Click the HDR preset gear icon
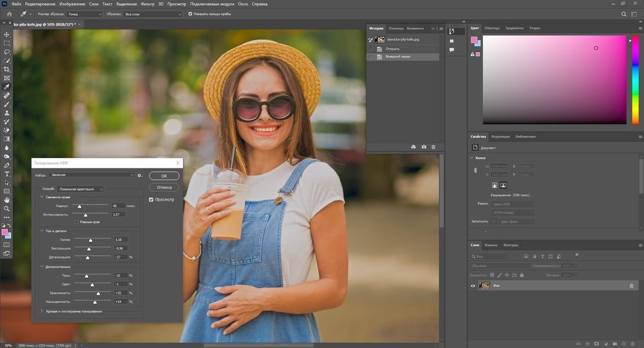Screen dimensions: 644x348 click(x=140, y=175)
